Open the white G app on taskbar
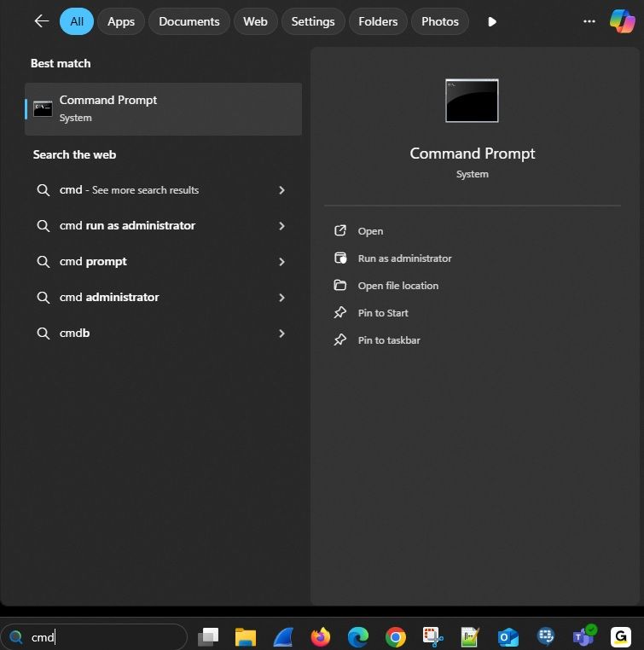644x650 pixels. 620,636
